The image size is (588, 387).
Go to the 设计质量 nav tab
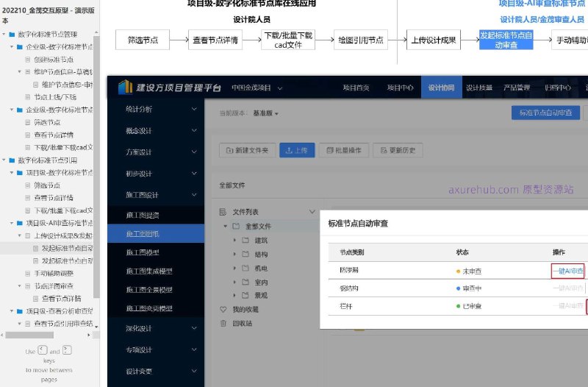point(479,88)
